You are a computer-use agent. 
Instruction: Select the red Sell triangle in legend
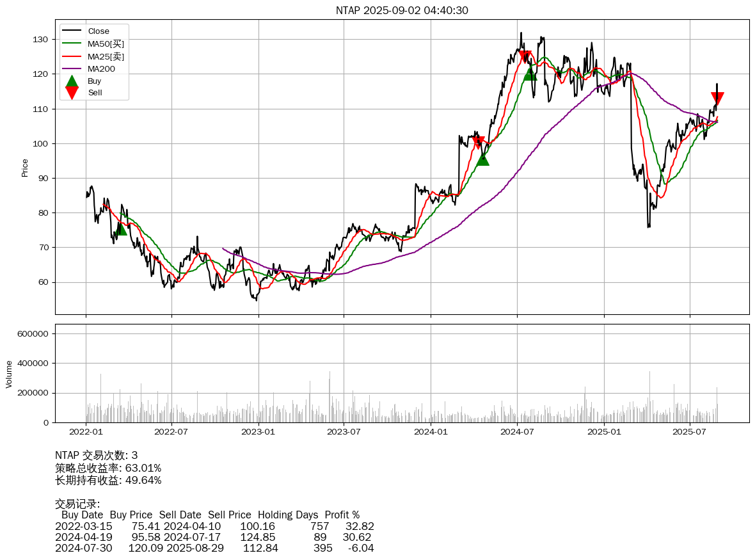point(72,93)
